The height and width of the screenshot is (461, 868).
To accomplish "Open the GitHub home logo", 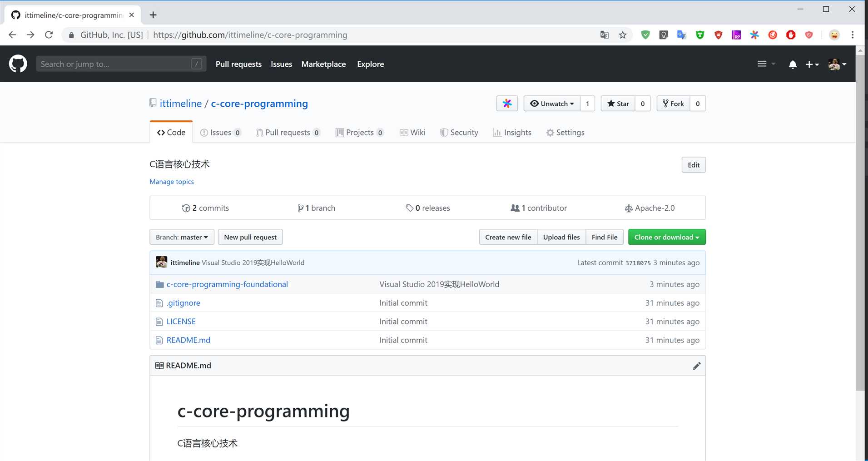I will tap(18, 64).
